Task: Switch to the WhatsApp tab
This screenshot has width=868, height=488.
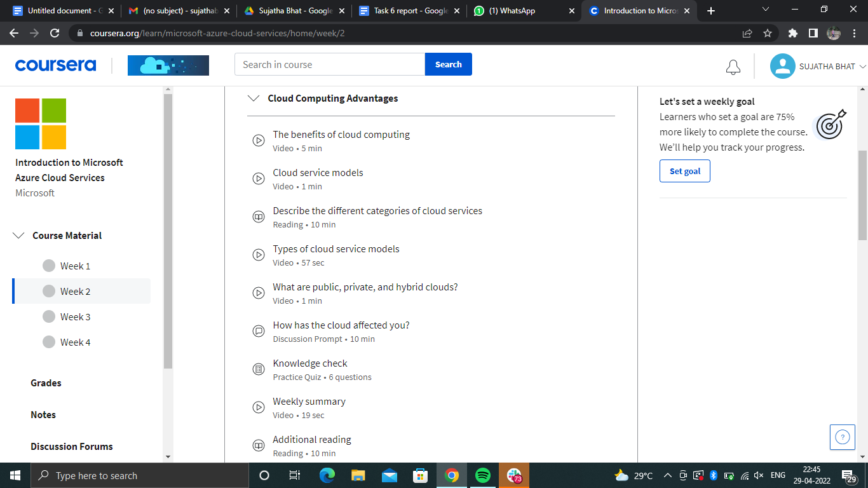Action: click(524, 11)
